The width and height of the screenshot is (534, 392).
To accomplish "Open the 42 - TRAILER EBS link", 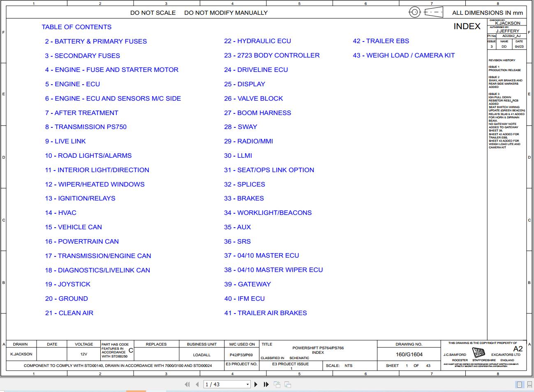I will pyautogui.click(x=381, y=41).
